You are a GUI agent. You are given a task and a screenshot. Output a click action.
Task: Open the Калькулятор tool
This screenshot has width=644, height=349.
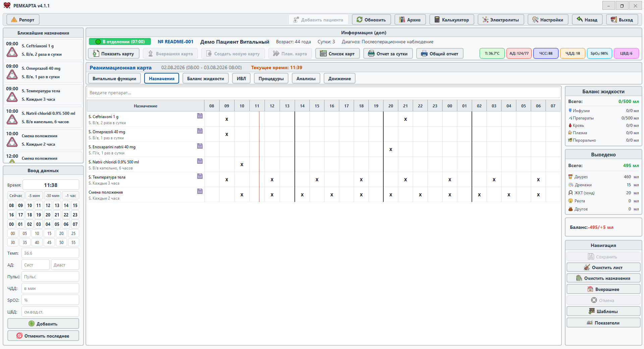(x=451, y=20)
